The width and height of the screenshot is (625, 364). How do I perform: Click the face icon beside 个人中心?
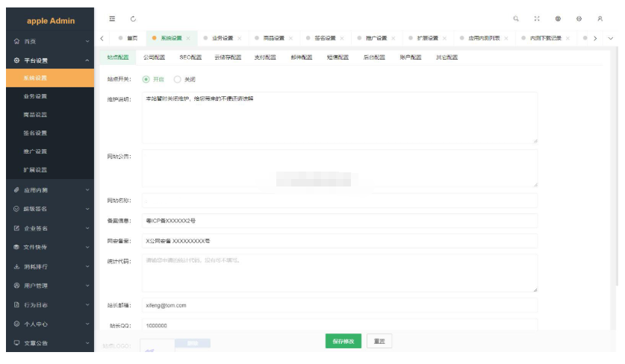pos(16,324)
